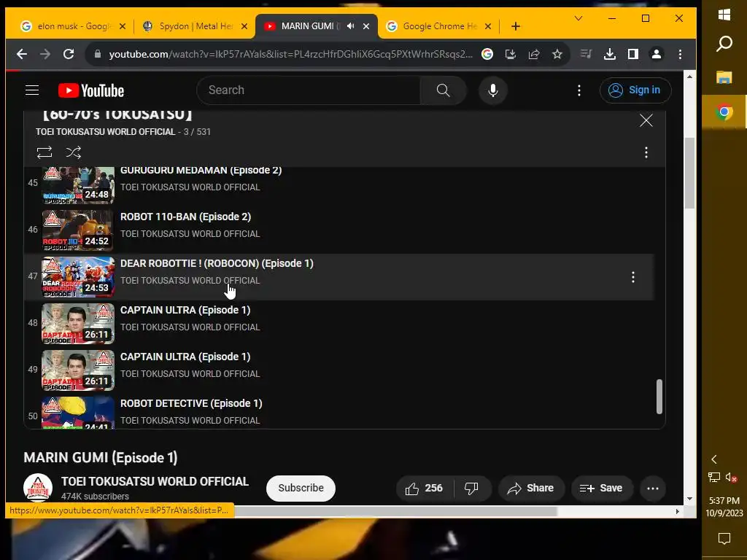Click the forward navigation arrow

(x=45, y=54)
